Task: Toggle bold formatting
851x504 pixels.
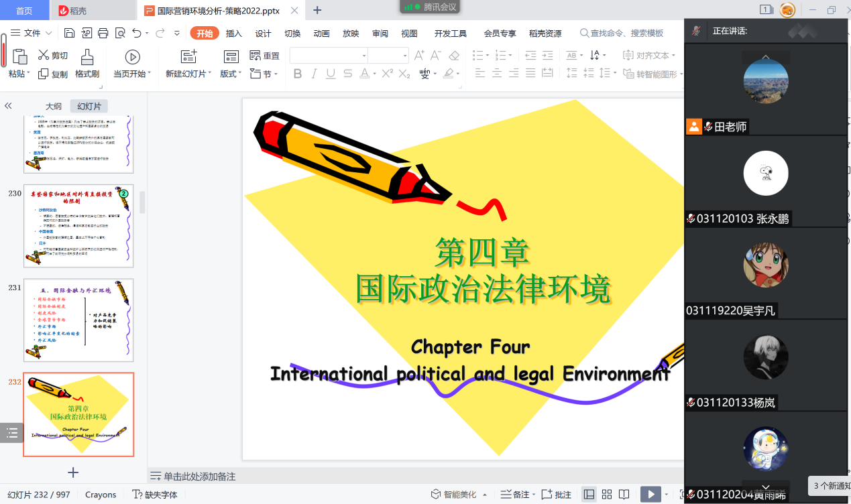Action: [298, 74]
